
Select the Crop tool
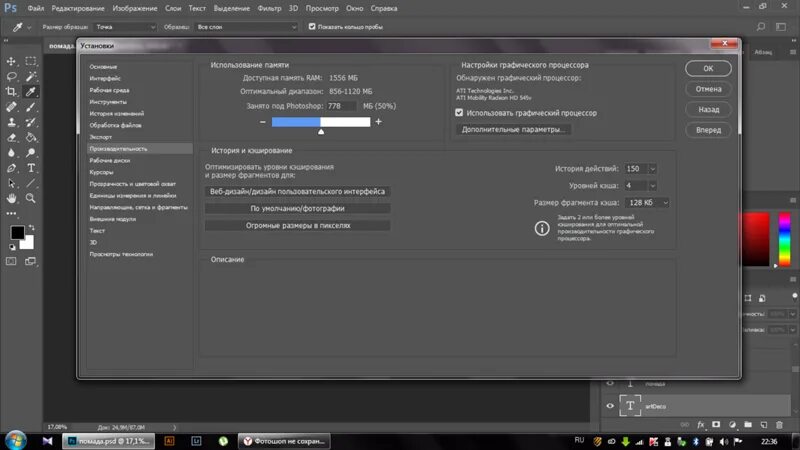pos(11,92)
